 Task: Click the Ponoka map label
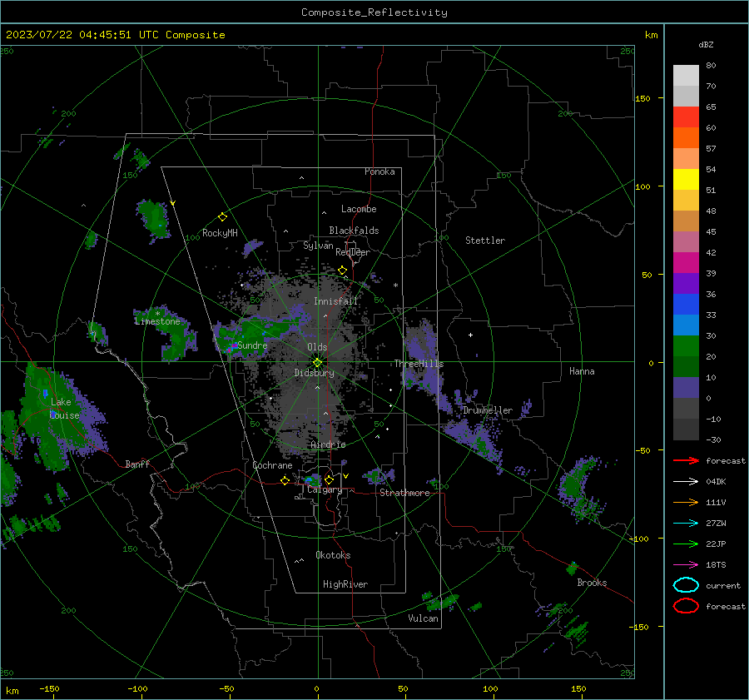point(379,171)
